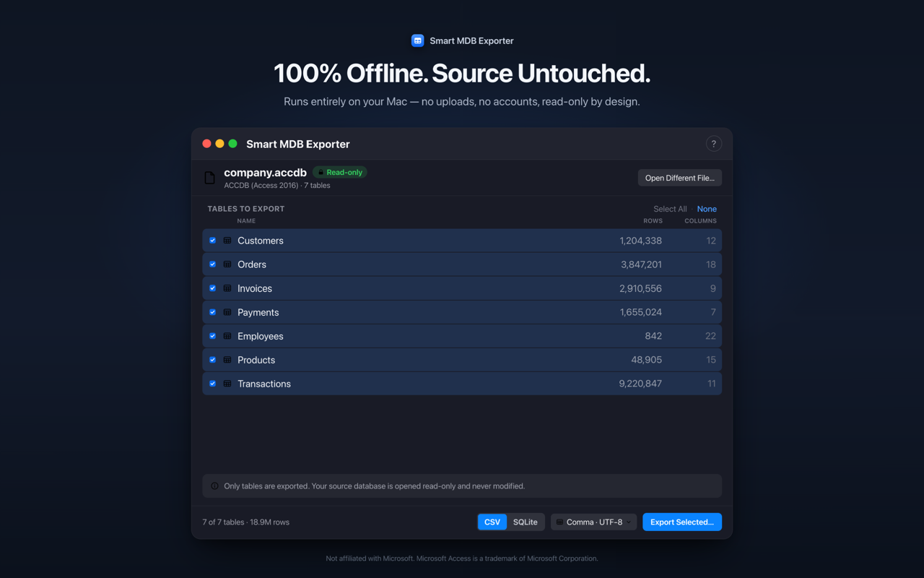
Task: Click the Smart MDB Exporter app logo icon
Action: [417, 40]
